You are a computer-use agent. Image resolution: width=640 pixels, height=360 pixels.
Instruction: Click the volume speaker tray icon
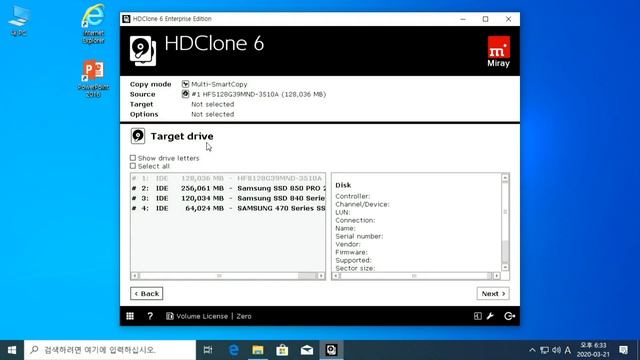click(x=556, y=350)
